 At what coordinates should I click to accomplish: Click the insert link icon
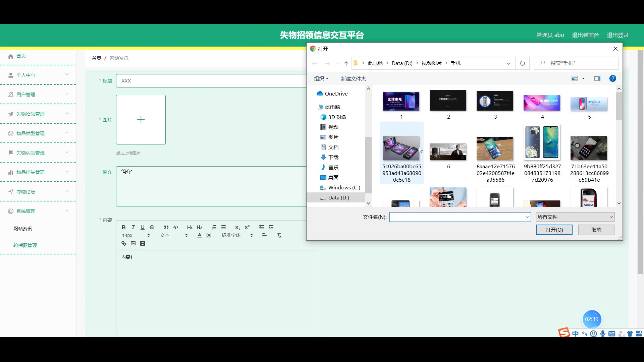tap(124, 243)
